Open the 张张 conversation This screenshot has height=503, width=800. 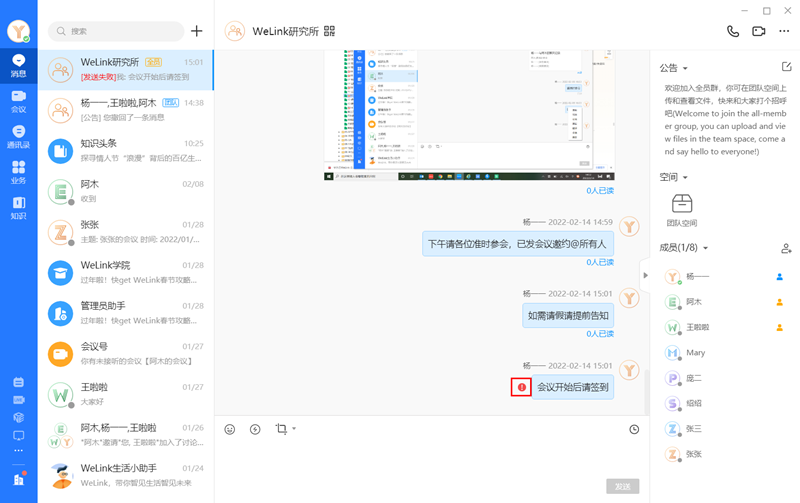126,232
